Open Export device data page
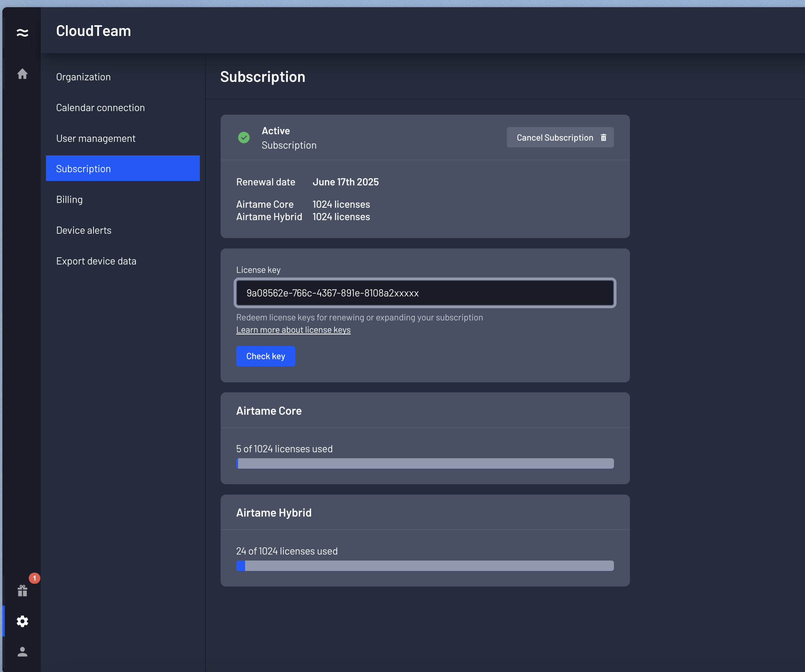The width and height of the screenshot is (805, 672). tap(96, 261)
